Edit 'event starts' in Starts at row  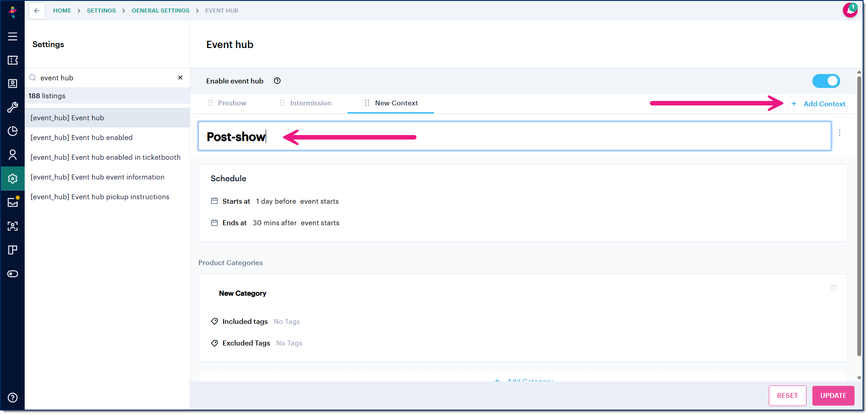[320, 201]
